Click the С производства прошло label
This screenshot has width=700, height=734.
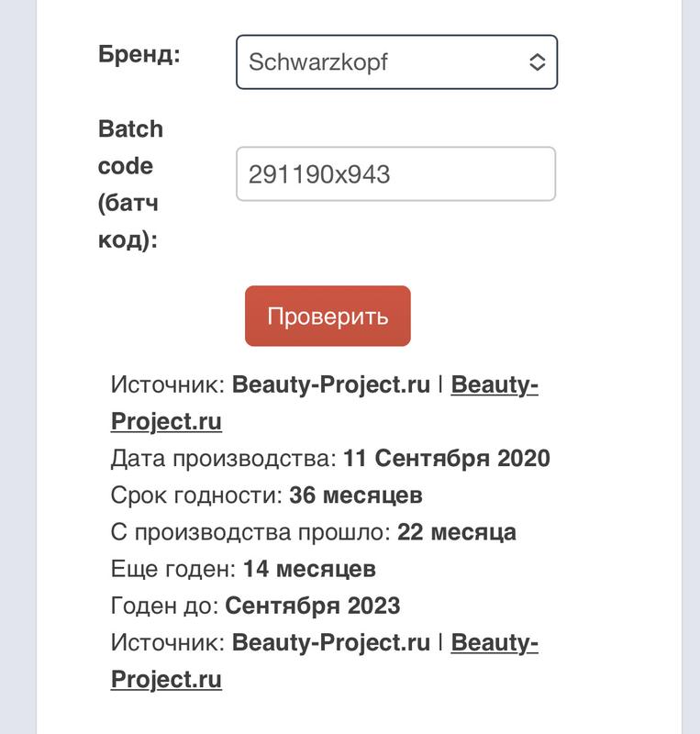pos(251,532)
